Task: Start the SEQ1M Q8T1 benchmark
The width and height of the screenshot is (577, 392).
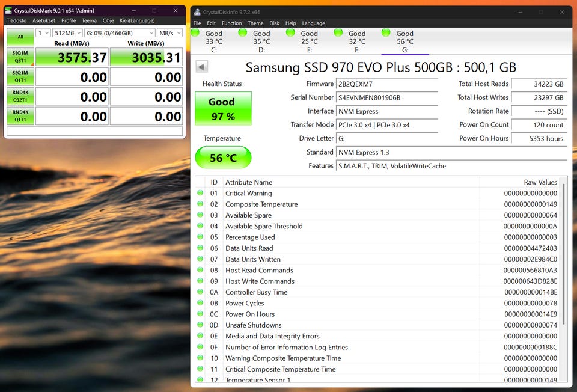Action: (x=20, y=57)
